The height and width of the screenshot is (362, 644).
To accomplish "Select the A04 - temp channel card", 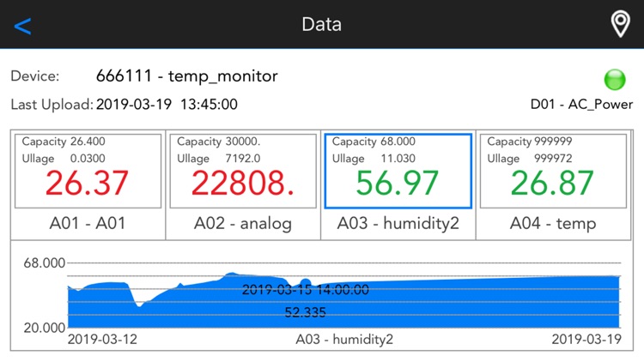I will point(553,185).
